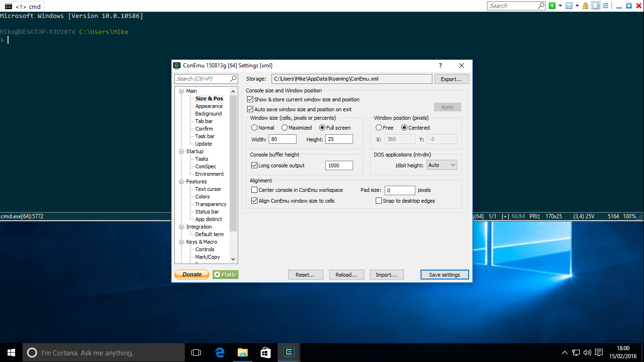Click the lock icon in ConEmu toolbar
This screenshot has height=362, width=644.
coord(586,6)
